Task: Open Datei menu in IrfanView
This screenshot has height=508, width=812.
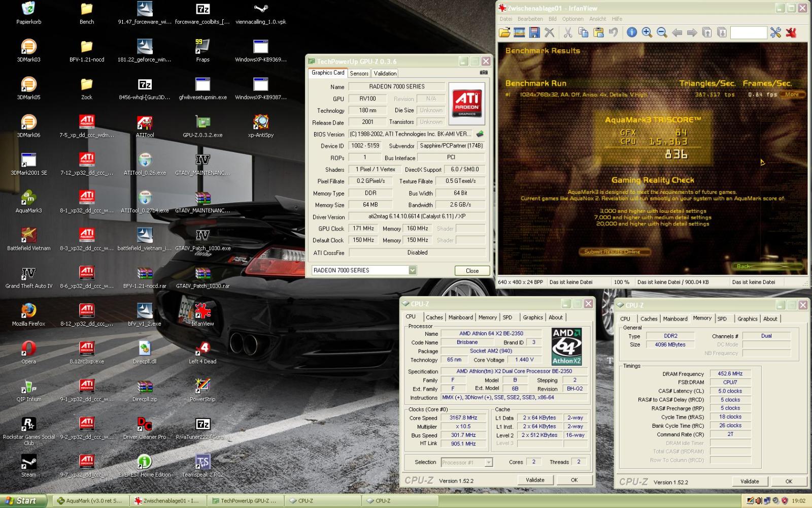Action: click(505, 19)
